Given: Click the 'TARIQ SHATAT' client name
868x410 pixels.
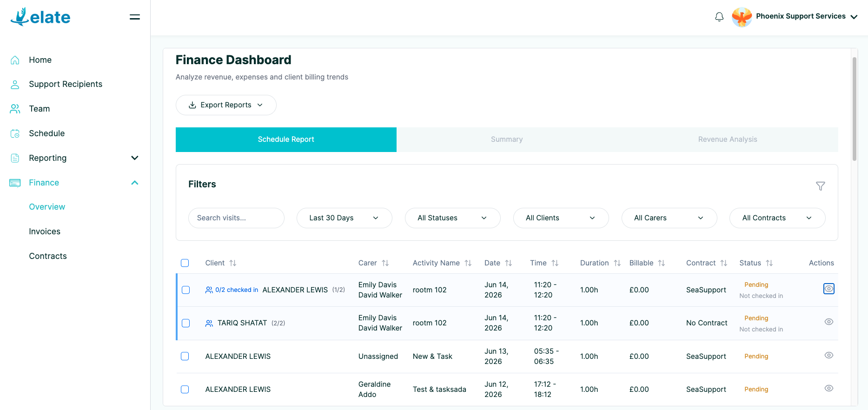Looking at the screenshot, I should [242, 323].
